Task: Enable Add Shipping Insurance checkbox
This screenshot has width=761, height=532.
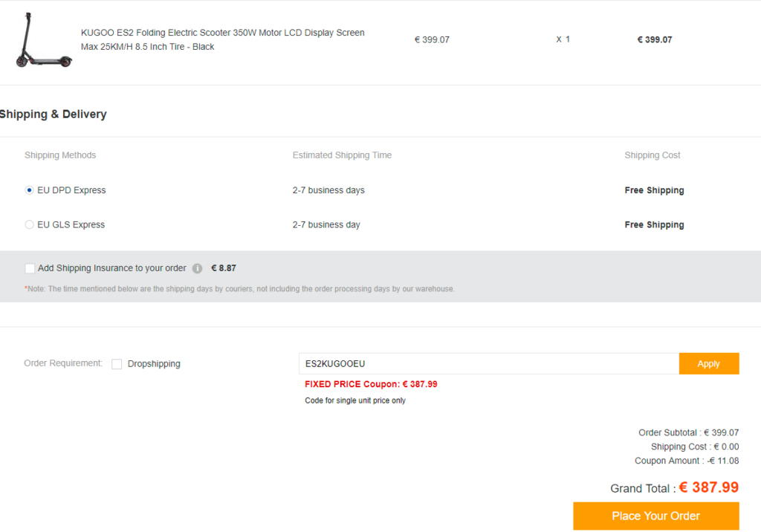Action: point(30,268)
